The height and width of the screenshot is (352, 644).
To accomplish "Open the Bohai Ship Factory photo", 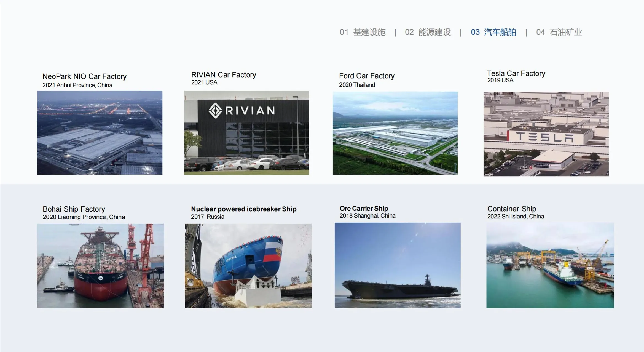I will coord(101,266).
